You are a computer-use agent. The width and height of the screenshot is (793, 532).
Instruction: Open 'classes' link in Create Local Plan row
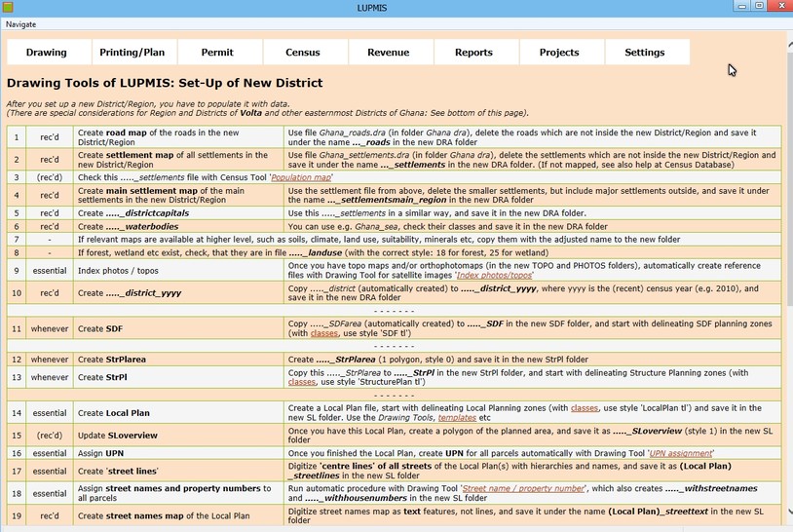click(x=585, y=408)
